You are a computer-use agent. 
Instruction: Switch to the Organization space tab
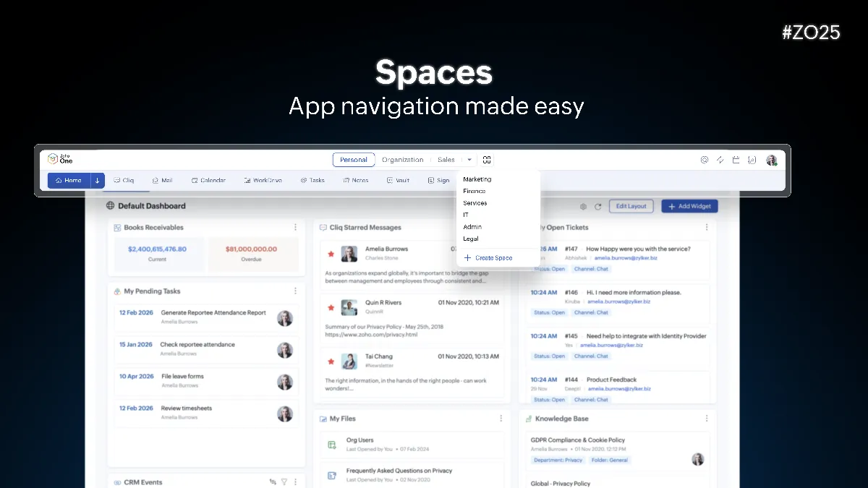(x=403, y=160)
